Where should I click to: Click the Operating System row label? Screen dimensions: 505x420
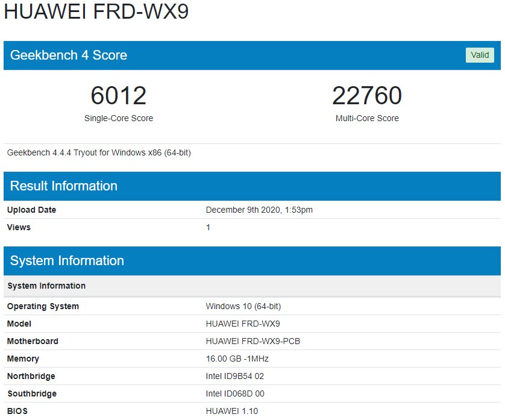coord(43,306)
